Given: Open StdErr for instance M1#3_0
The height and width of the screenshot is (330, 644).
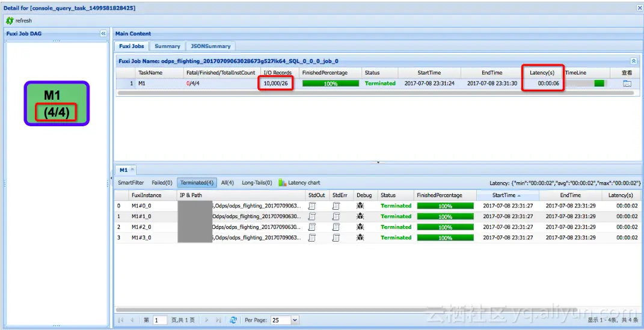Looking at the screenshot, I should 336,237.
